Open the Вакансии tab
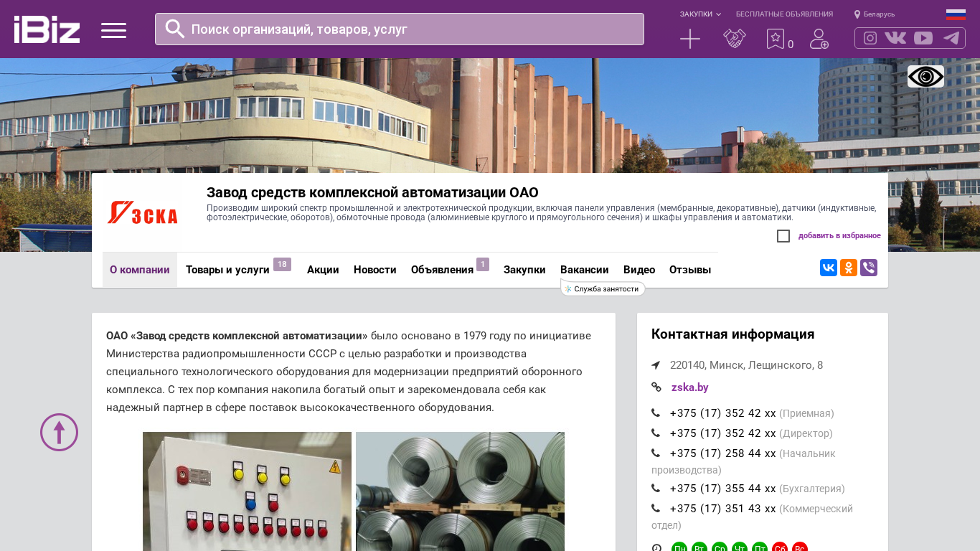 coord(584,270)
